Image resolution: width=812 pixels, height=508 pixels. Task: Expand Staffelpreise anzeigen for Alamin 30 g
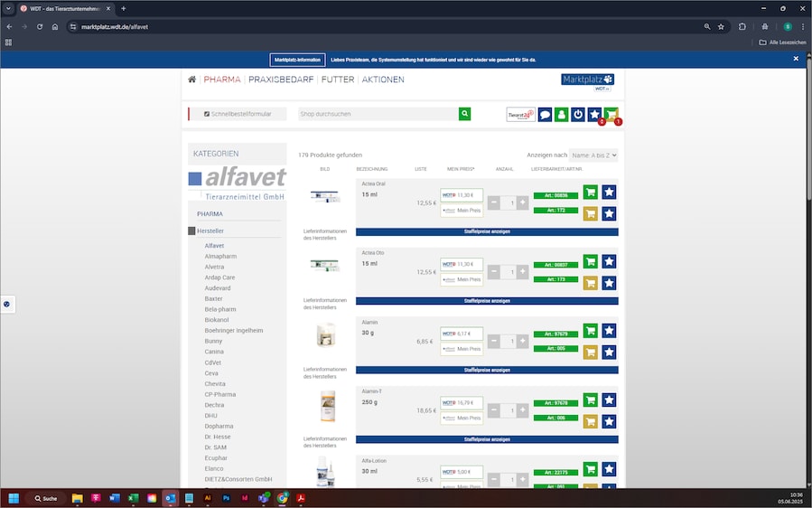(487, 370)
